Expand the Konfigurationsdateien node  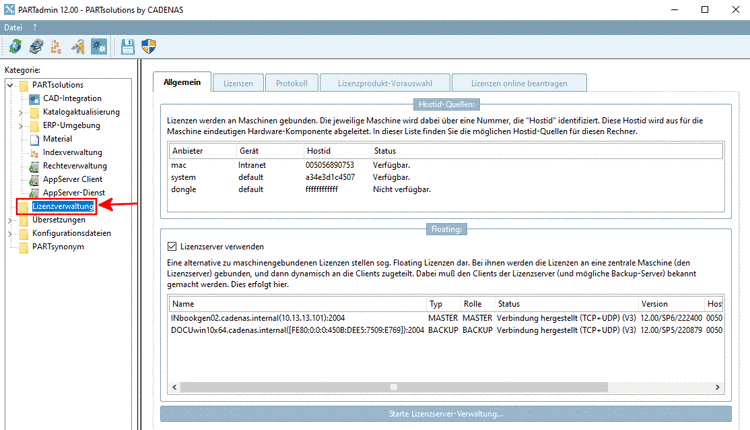coord(10,233)
